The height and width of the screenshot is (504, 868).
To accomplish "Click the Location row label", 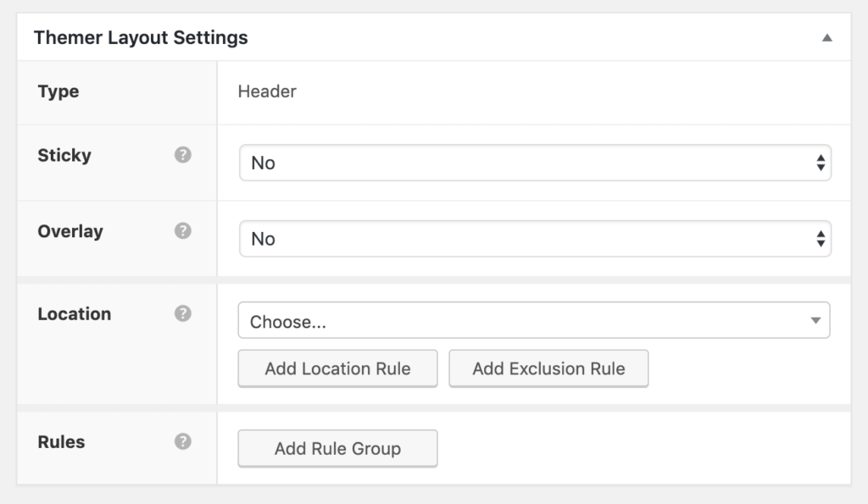I will click(75, 314).
